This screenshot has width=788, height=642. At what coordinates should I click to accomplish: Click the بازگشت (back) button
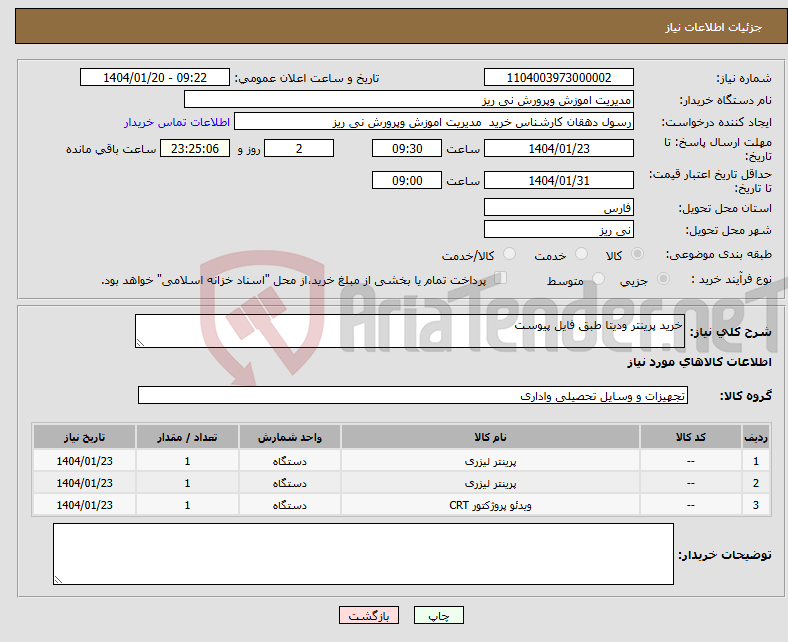[x=369, y=615]
